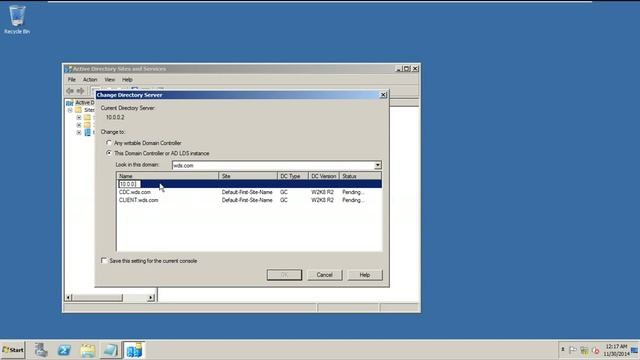Image resolution: width=640 pixels, height=360 pixels.
Task: Show hidden tray icons arrow
Action: [x=562, y=350]
